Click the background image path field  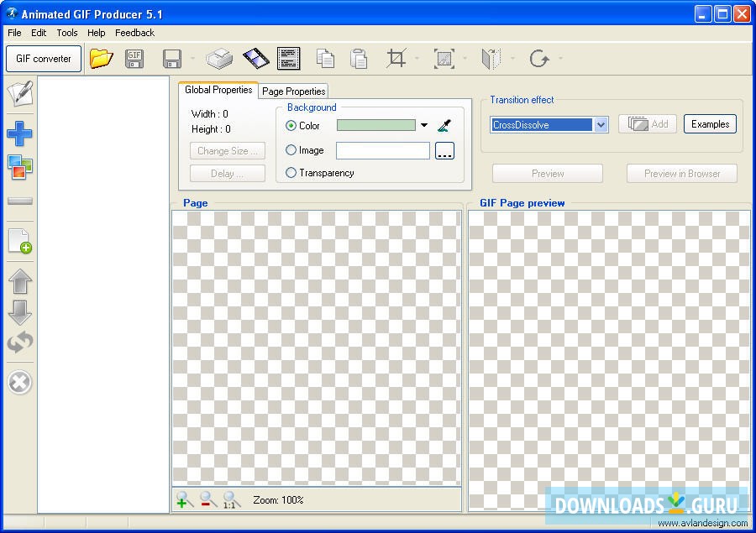pyautogui.click(x=383, y=151)
